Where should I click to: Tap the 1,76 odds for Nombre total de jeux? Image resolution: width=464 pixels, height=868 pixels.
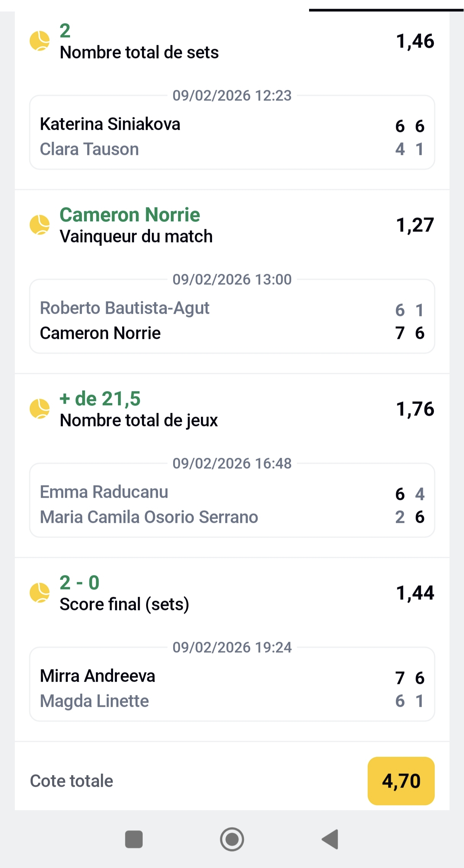(x=415, y=409)
